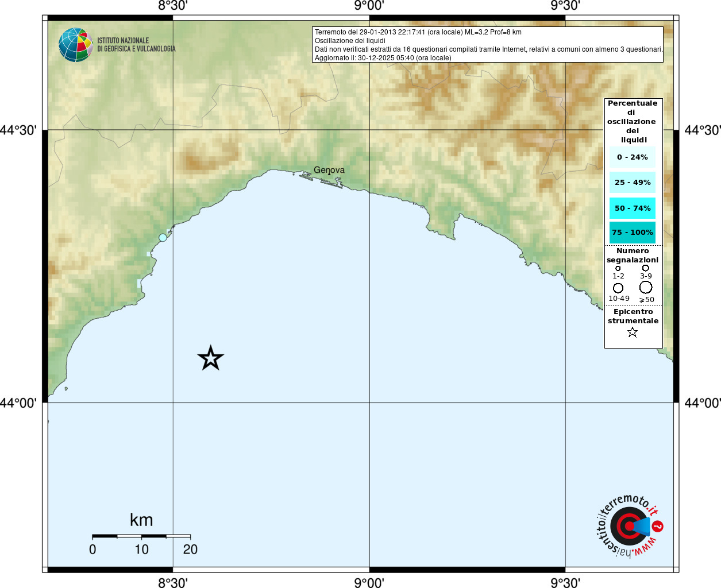Screen dimensions: 721x588
Task: Select the 25 - 49% legend swatch
Action: pyautogui.click(x=633, y=182)
